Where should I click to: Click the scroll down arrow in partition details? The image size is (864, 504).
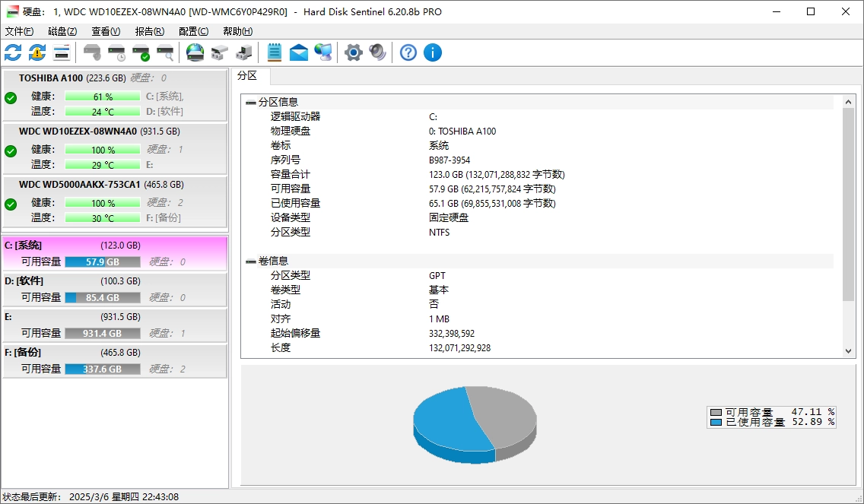pyautogui.click(x=850, y=351)
